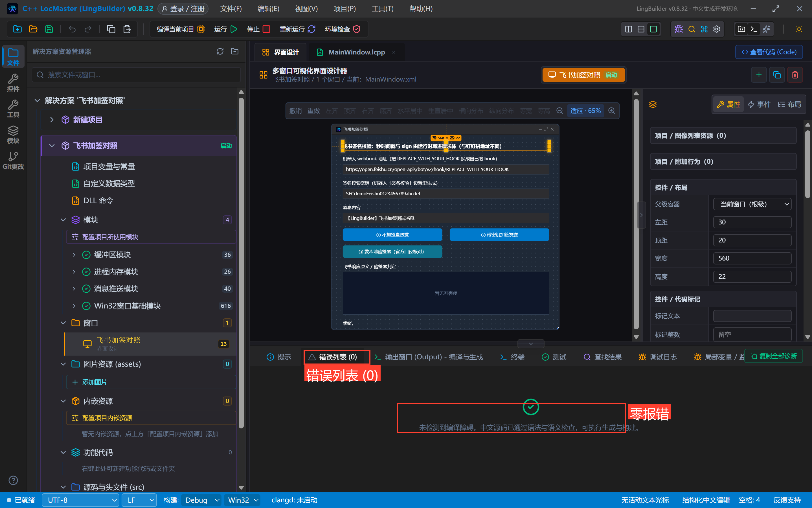812x508 pixels.
Task: Click the search files input field
Action: pos(136,75)
